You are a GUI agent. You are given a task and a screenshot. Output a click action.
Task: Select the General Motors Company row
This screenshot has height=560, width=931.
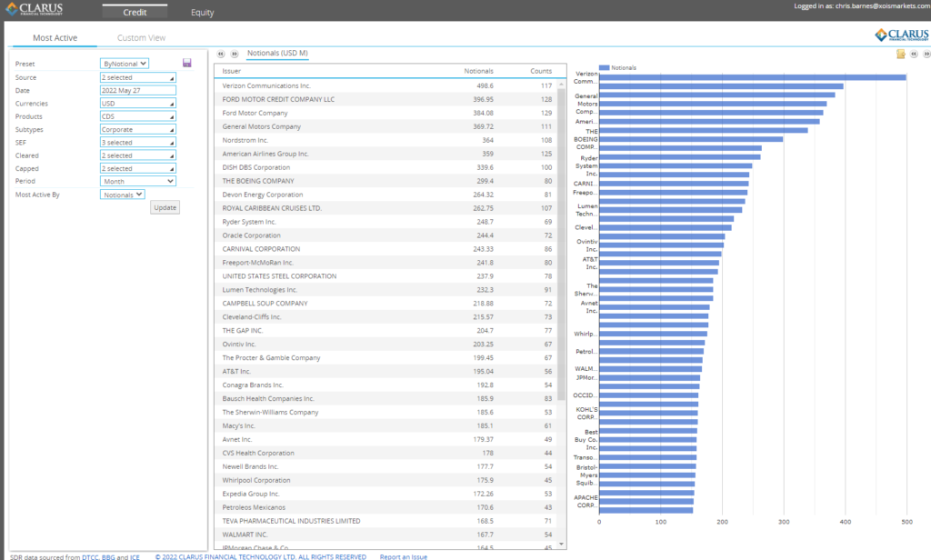(385, 126)
